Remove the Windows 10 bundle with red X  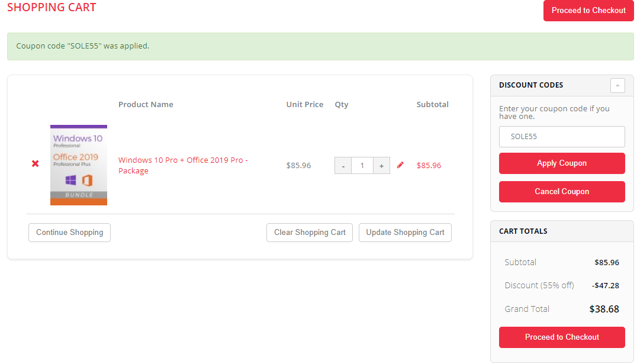pyautogui.click(x=36, y=163)
